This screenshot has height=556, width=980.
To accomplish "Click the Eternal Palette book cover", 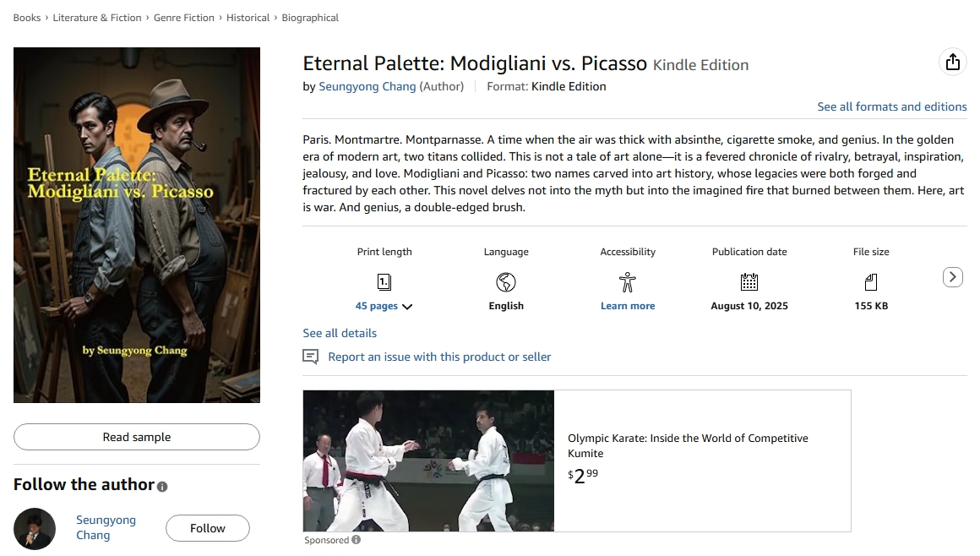I will click(137, 225).
